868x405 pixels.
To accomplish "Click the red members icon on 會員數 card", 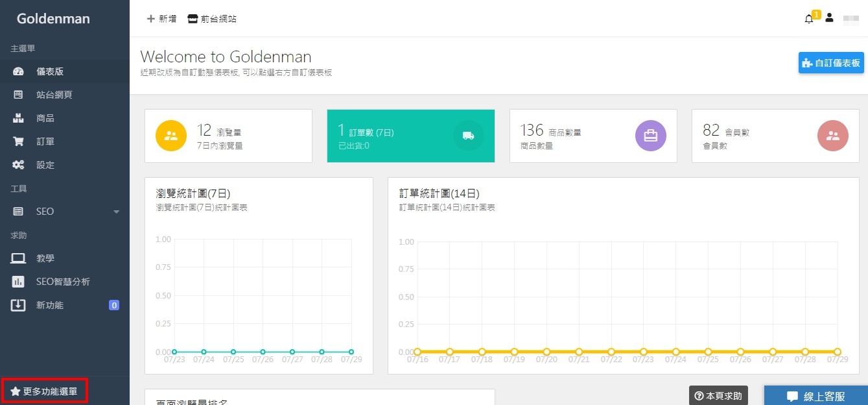I will coord(833,136).
